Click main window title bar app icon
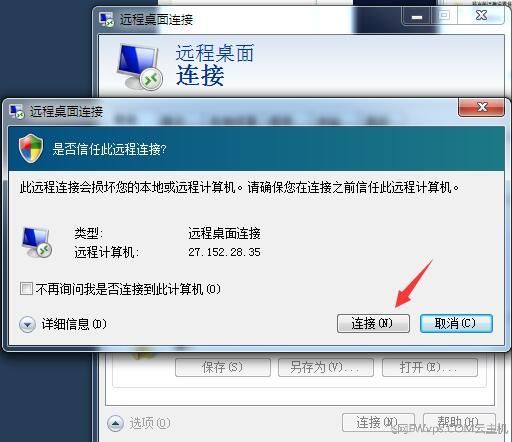Screen dimensions: 512x442 pos(107,19)
